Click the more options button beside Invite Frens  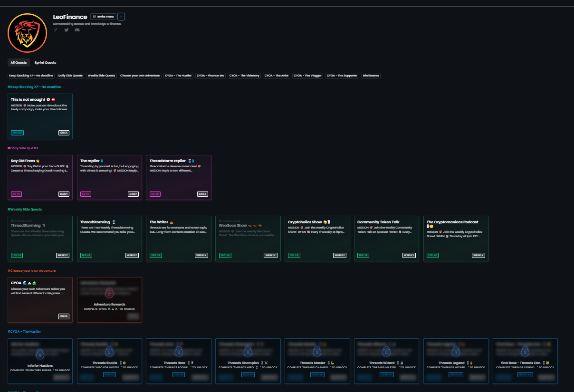pos(121,17)
